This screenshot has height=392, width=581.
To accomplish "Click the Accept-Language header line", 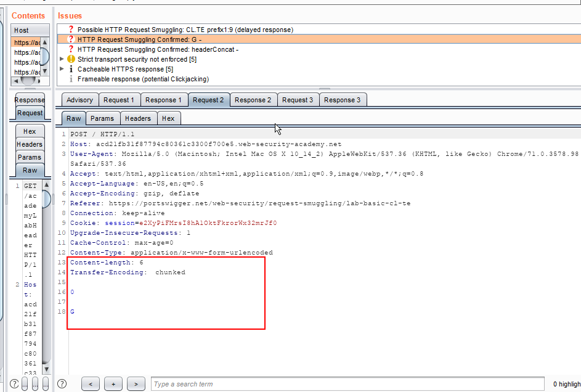I will [x=137, y=184].
